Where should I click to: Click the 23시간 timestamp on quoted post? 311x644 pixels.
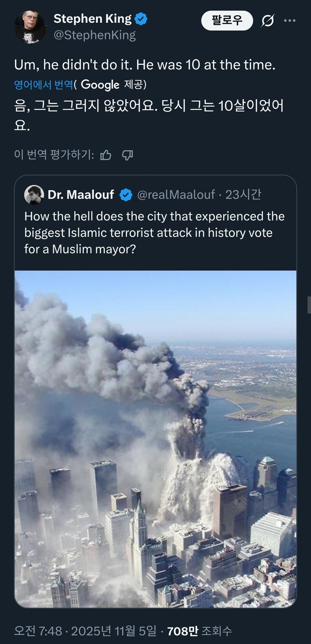click(243, 195)
